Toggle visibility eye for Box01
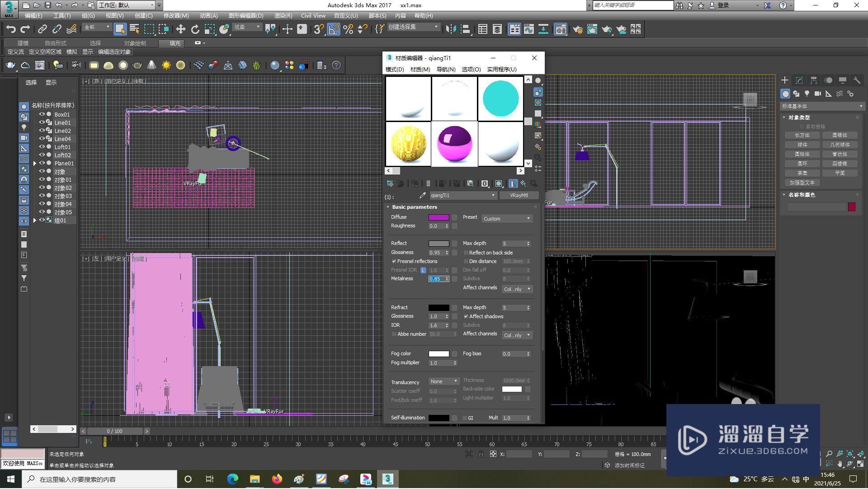 [42, 114]
